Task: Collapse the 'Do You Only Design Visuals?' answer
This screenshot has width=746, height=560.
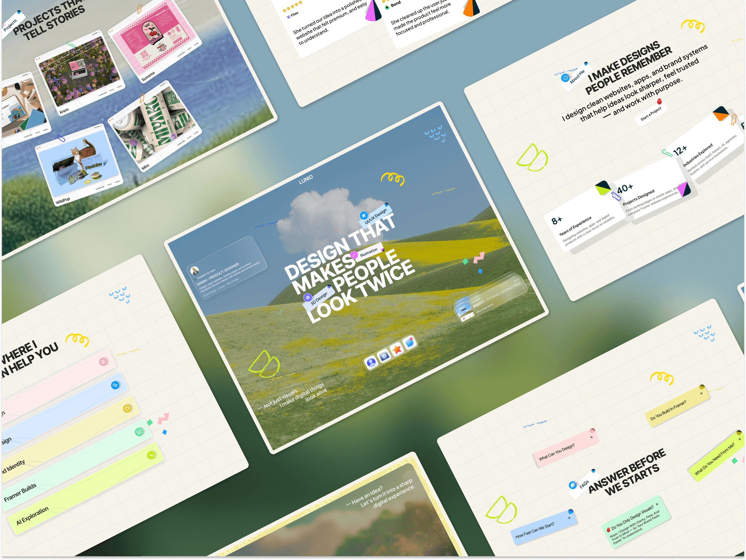Action: click(657, 505)
